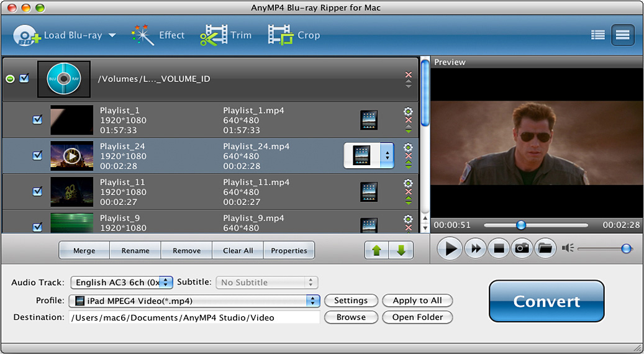Click the Settings button
Screen dimensions: 644x354
click(351, 301)
